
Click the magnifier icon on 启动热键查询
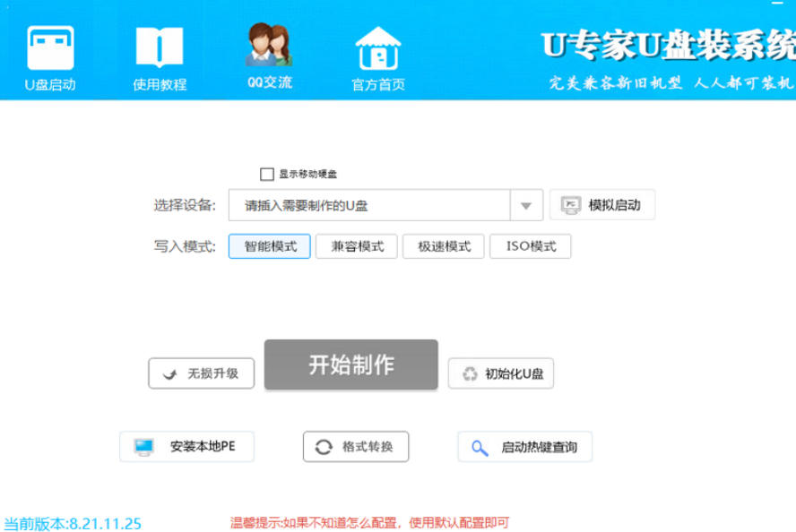[480, 446]
